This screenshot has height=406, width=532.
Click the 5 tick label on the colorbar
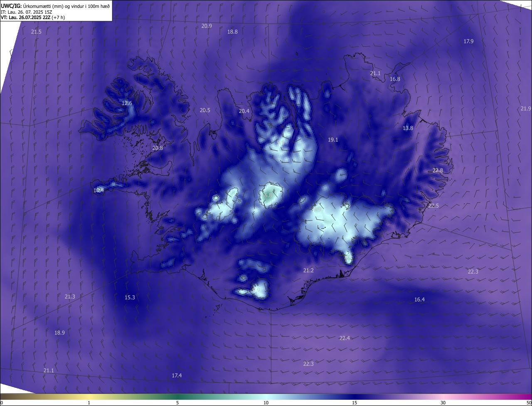click(177, 403)
